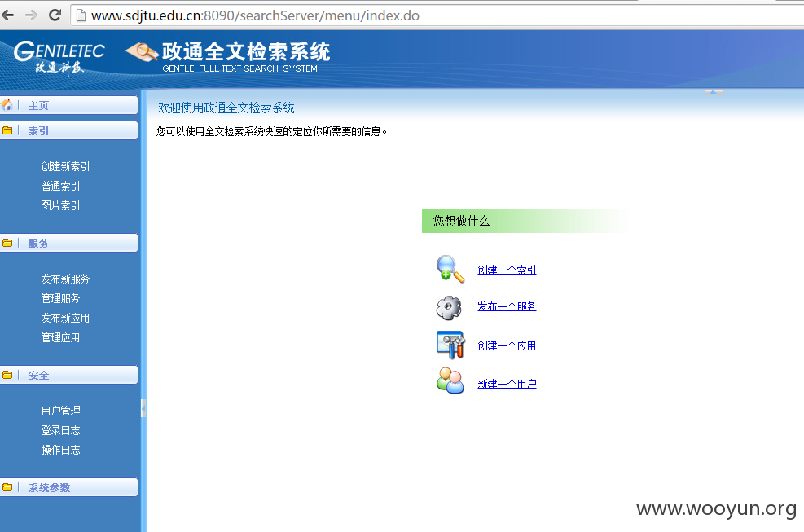Open 登录日志 in the sidebar
The width and height of the screenshot is (804, 532).
[x=60, y=430]
